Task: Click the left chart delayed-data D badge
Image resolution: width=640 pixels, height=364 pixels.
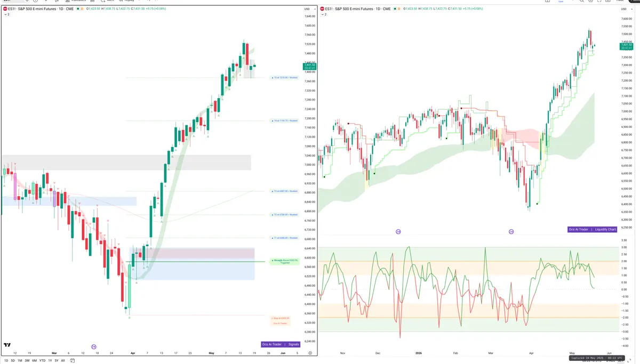Action: (82, 9)
